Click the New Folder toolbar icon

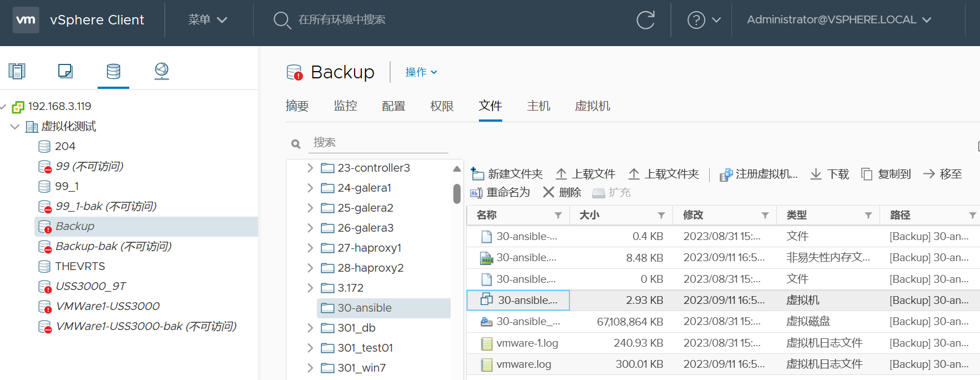477,174
